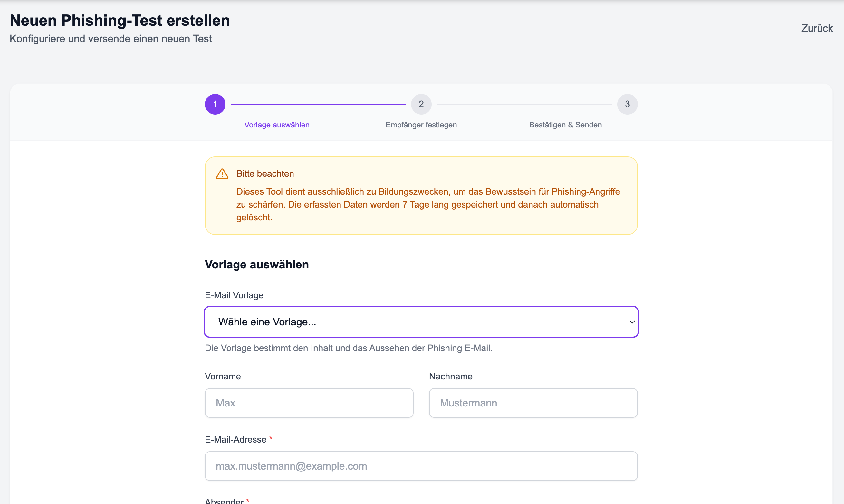Focus the Vorname input field
Viewport: 844px width, 504px height.
(x=309, y=403)
